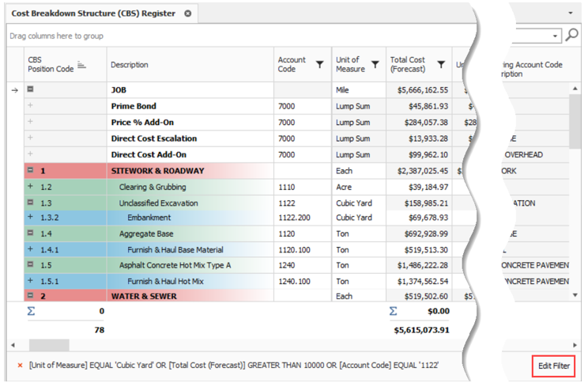Collapse the JOB root row
The width and height of the screenshot is (588, 383).
tap(31, 90)
